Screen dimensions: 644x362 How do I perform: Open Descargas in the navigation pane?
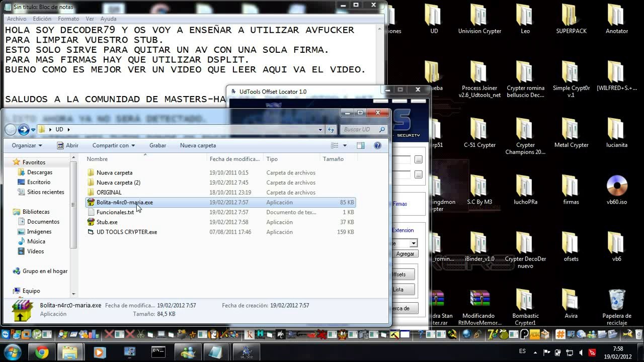[40, 172]
